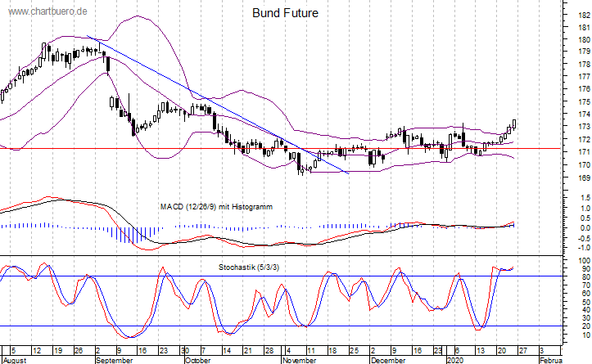Click the 177 price axis value

[x=584, y=77]
